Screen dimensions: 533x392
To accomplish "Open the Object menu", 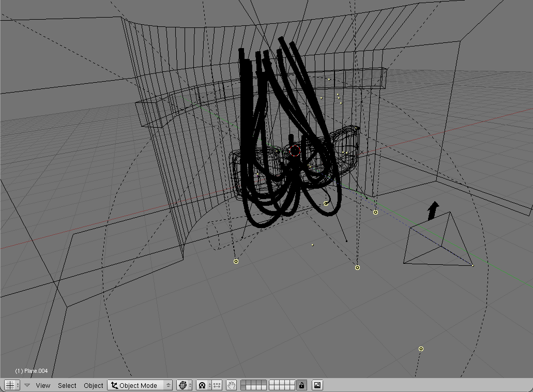I will point(93,386).
